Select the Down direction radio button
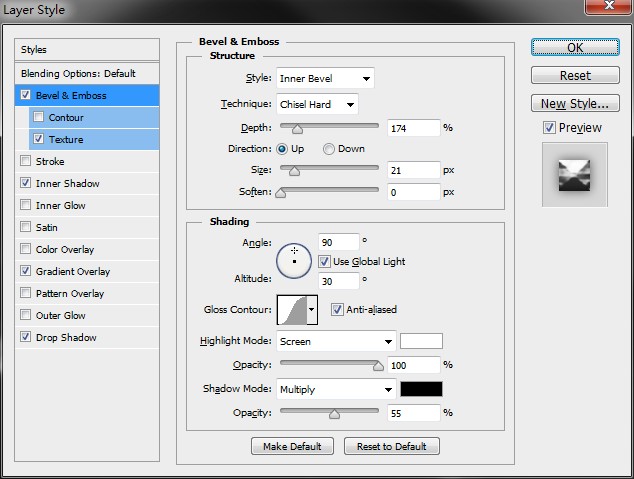Viewport: 634px width, 479px height. (x=329, y=149)
